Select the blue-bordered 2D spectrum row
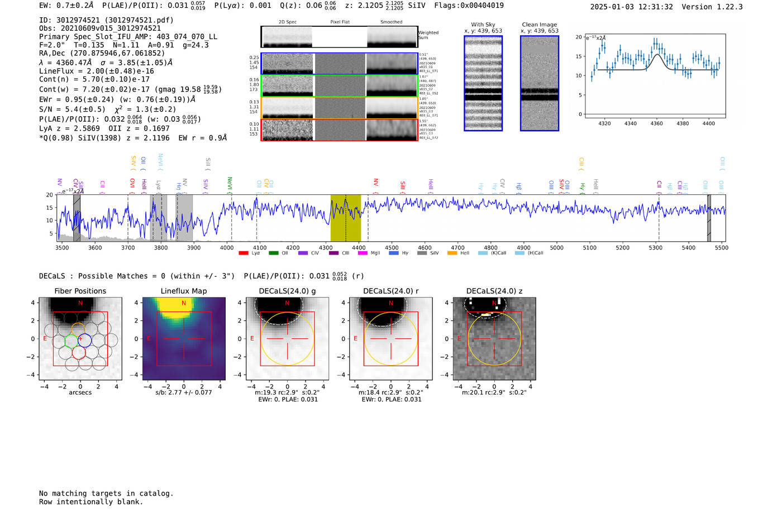The image size is (782, 532). click(x=340, y=64)
